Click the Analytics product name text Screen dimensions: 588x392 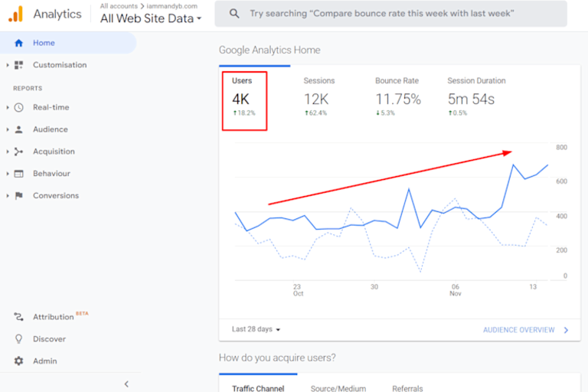(57, 14)
